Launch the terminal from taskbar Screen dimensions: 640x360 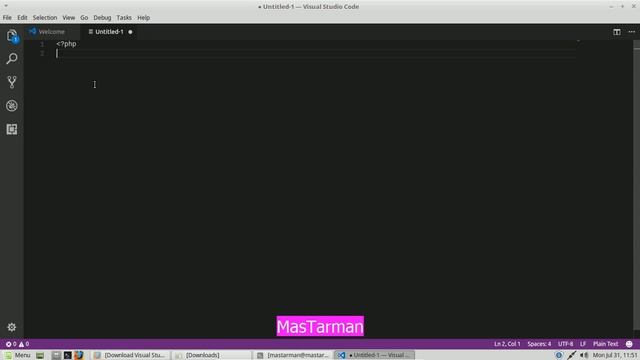click(67, 355)
